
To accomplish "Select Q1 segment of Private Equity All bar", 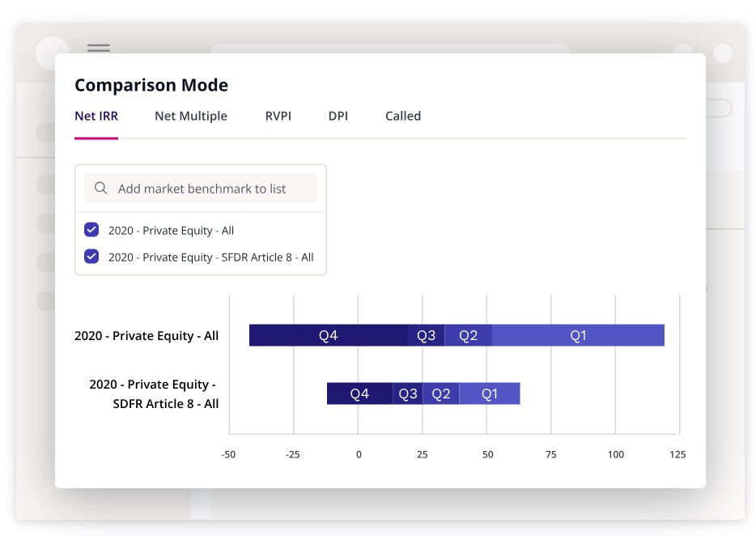I will point(578,335).
